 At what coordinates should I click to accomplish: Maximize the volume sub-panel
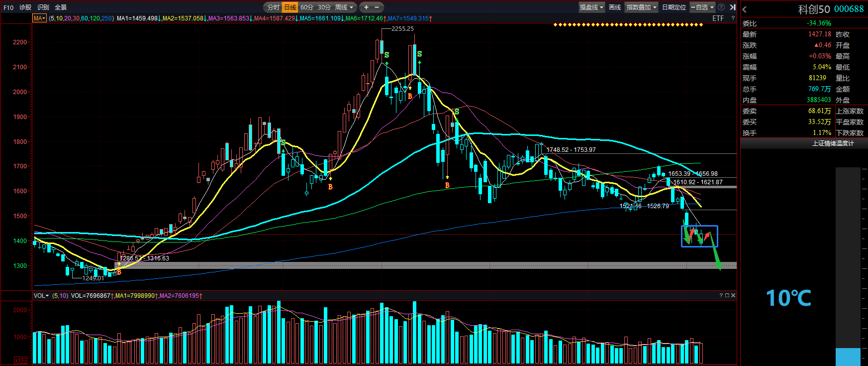[727, 296]
